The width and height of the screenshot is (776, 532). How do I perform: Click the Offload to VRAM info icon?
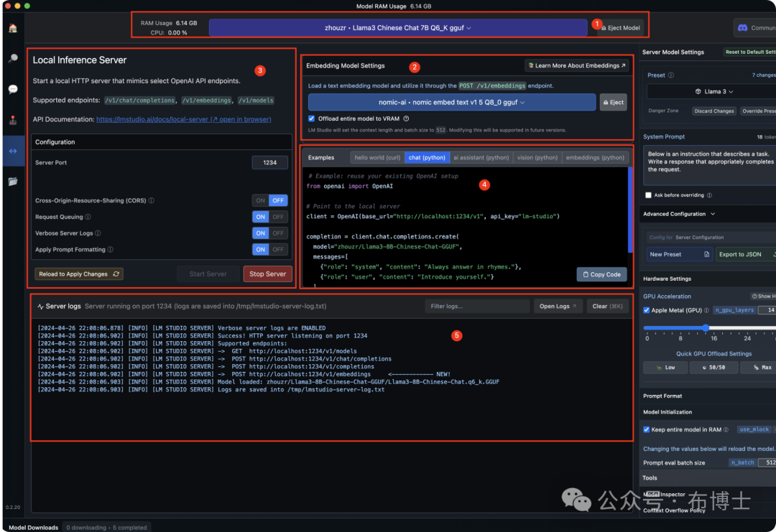[406, 118]
